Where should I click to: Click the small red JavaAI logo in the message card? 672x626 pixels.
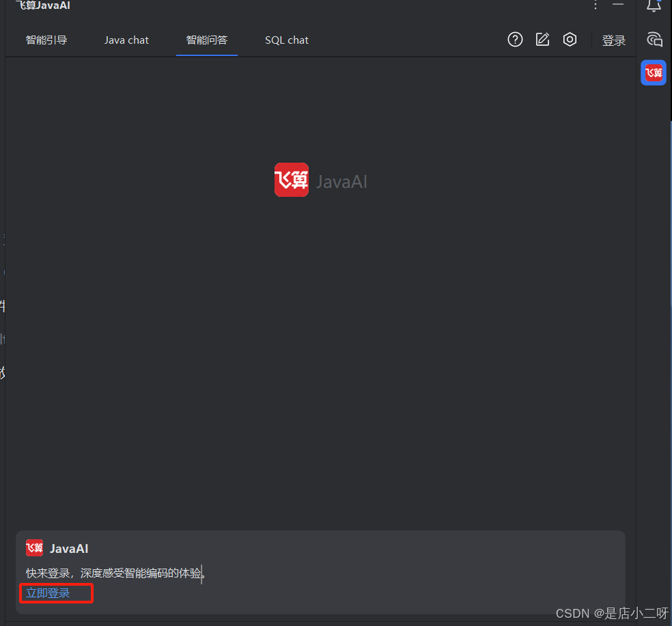pos(34,548)
